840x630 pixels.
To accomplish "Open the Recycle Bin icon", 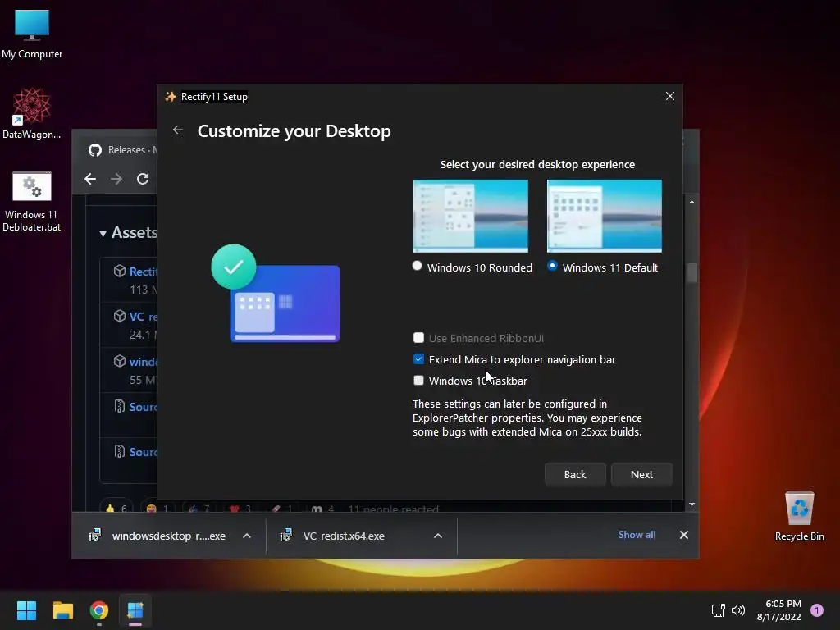I will [799, 516].
